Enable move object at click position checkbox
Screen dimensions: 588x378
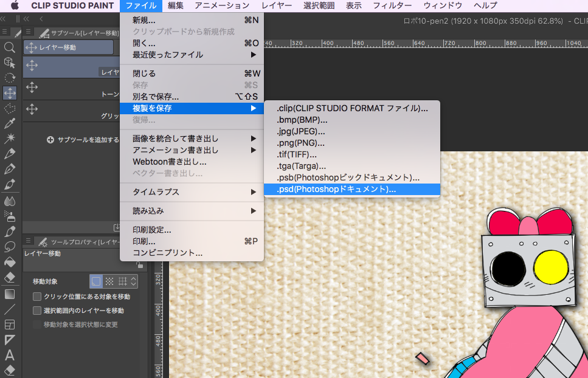click(x=36, y=297)
